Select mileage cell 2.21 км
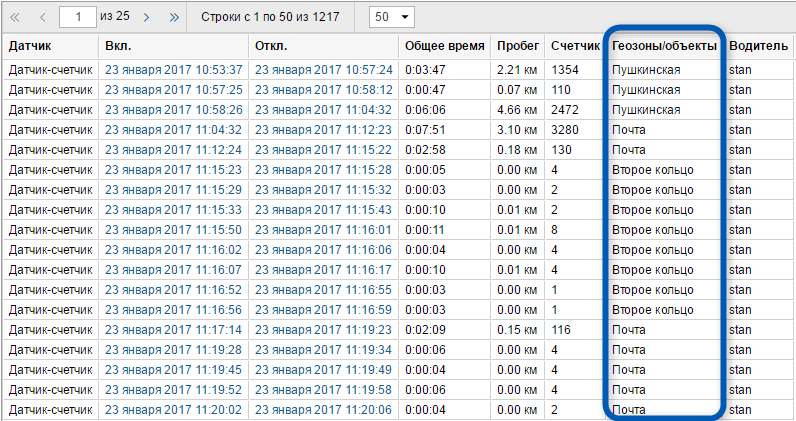This screenshot has width=796, height=421. (x=517, y=70)
